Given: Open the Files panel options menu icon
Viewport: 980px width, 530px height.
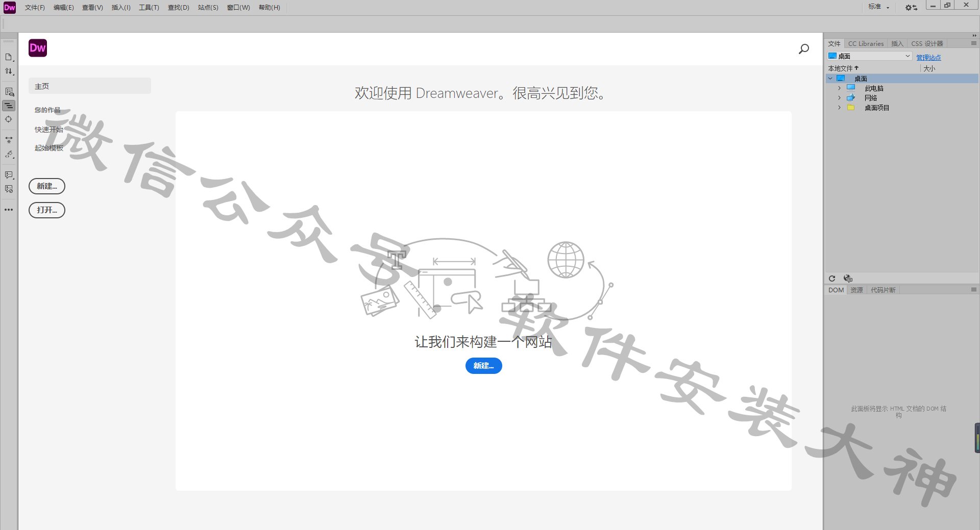Looking at the screenshot, I should [974, 43].
